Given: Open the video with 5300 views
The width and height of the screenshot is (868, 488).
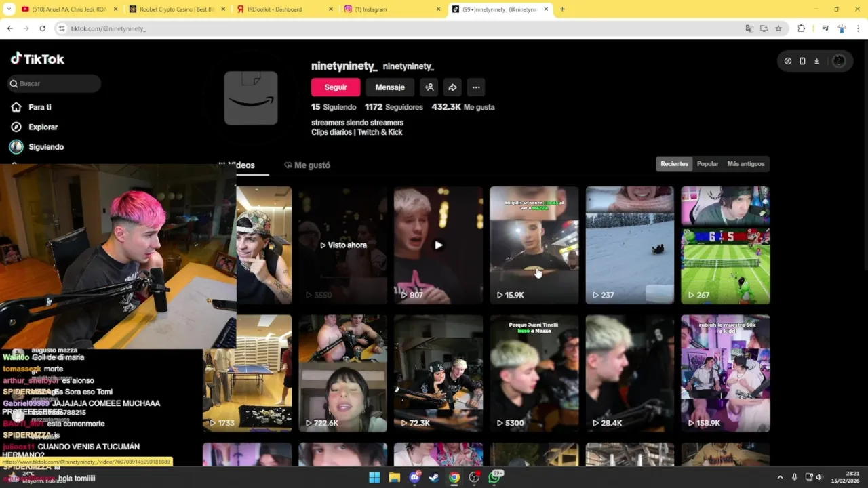Looking at the screenshot, I should coord(534,373).
